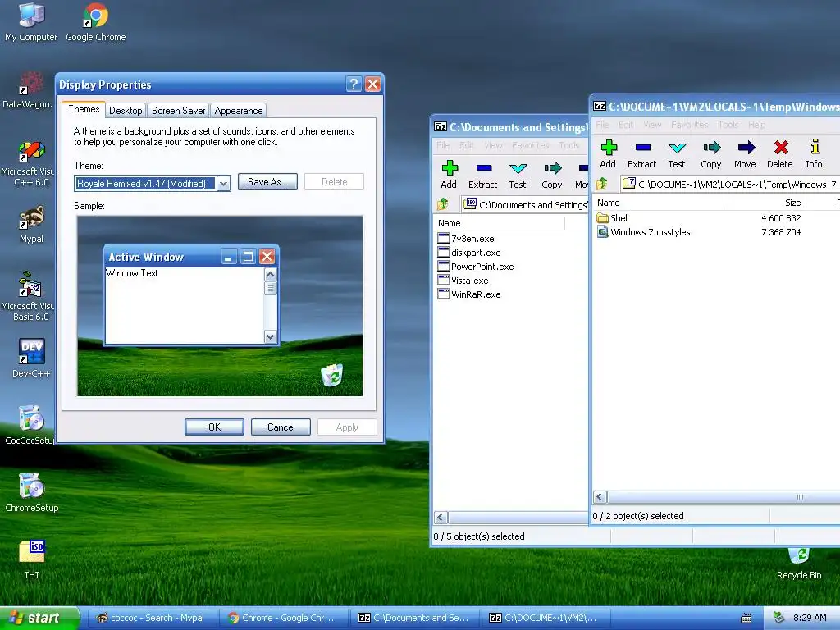
Task: Select WinRaR.exe in file list
Action: tap(469, 294)
